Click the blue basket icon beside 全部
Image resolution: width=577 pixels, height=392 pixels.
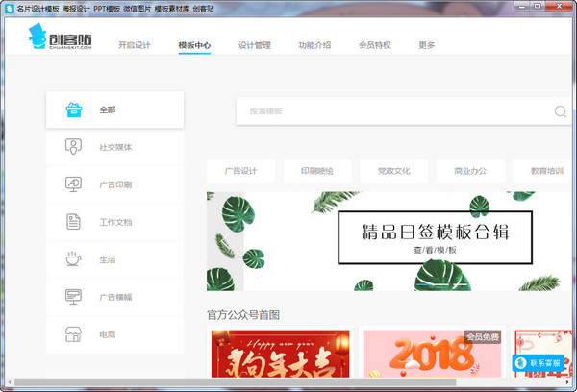tap(74, 110)
